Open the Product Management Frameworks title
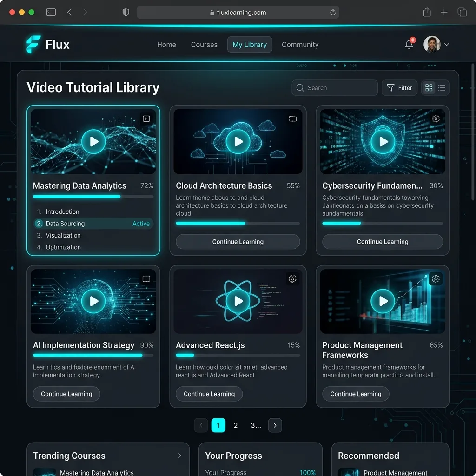Image resolution: width=476 pixels, height=476 pixels. click(362, 350)
